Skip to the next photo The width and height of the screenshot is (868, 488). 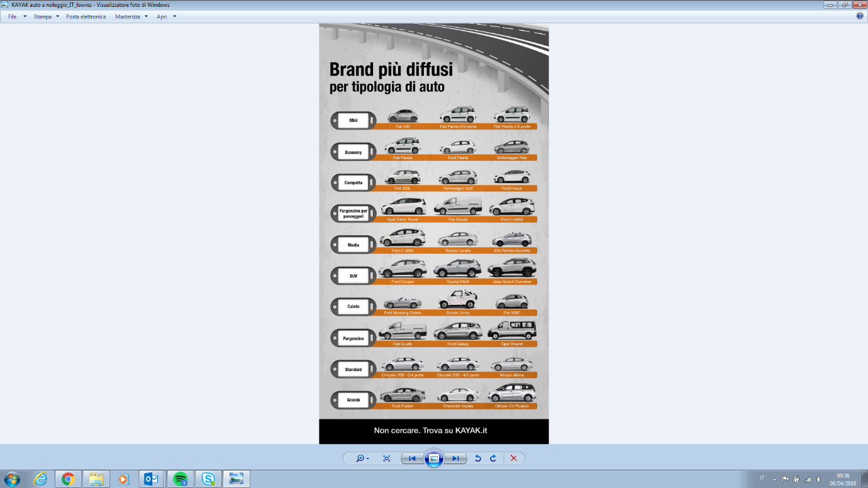pos(455,458)
